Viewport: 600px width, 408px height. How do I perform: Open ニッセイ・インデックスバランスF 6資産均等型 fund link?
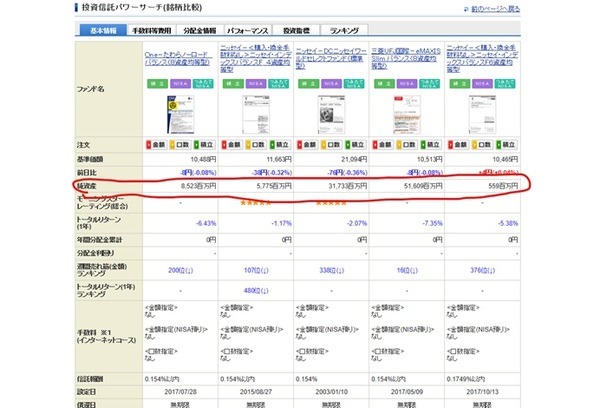tap(482, 58)
